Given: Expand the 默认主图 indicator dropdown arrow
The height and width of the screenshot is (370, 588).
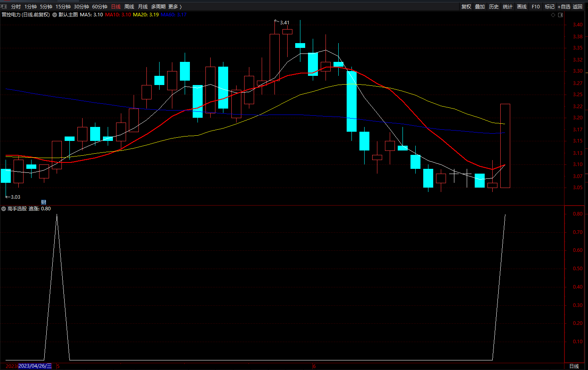Looking at the screenshot, I should (55, 15).
